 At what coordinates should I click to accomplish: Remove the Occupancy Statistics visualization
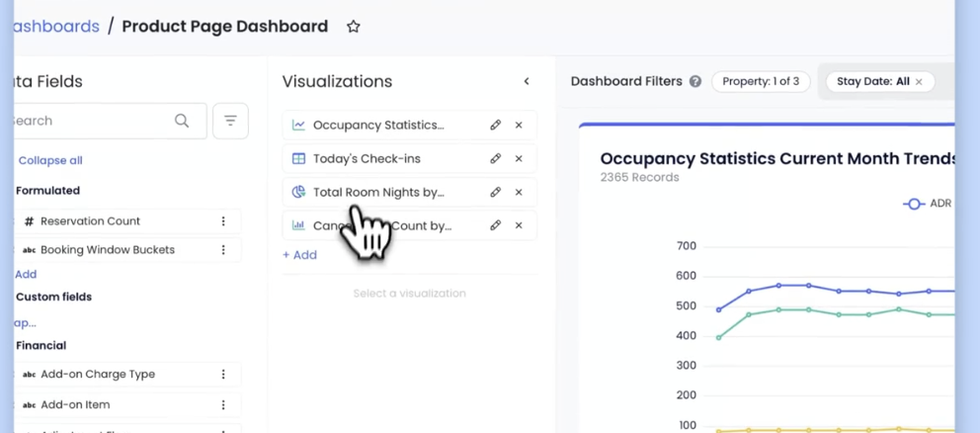click(x=519, y=126)
